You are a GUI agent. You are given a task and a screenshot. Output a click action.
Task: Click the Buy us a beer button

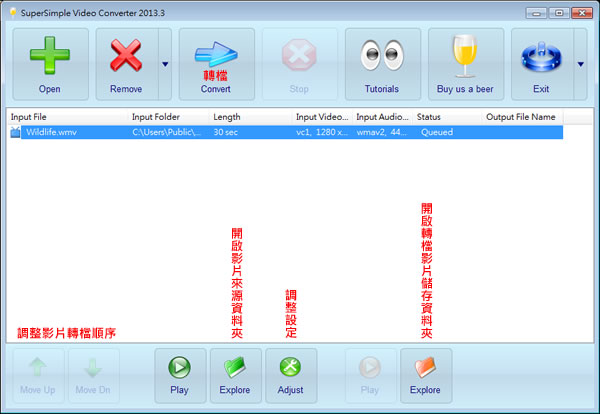[466, 64]
